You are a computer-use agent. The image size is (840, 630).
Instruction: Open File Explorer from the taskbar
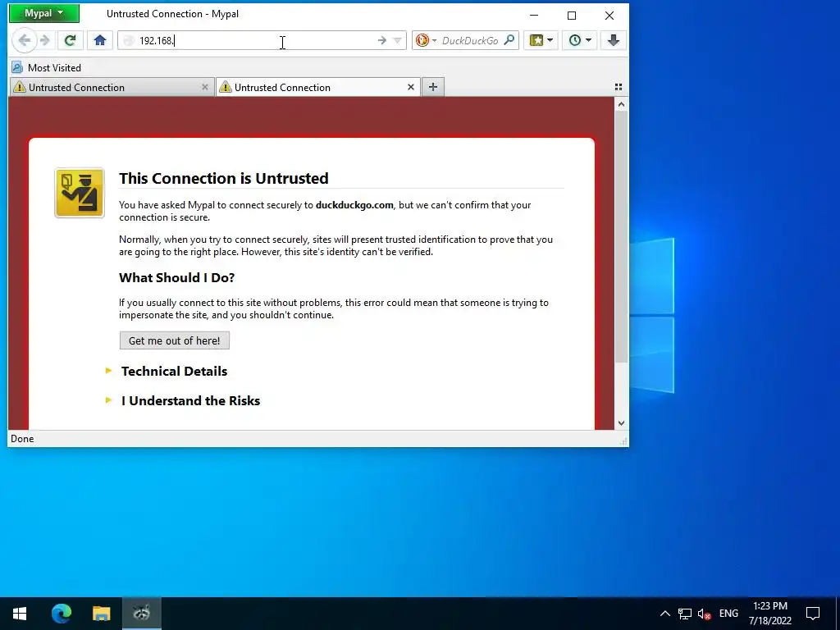tap(101, 614)
